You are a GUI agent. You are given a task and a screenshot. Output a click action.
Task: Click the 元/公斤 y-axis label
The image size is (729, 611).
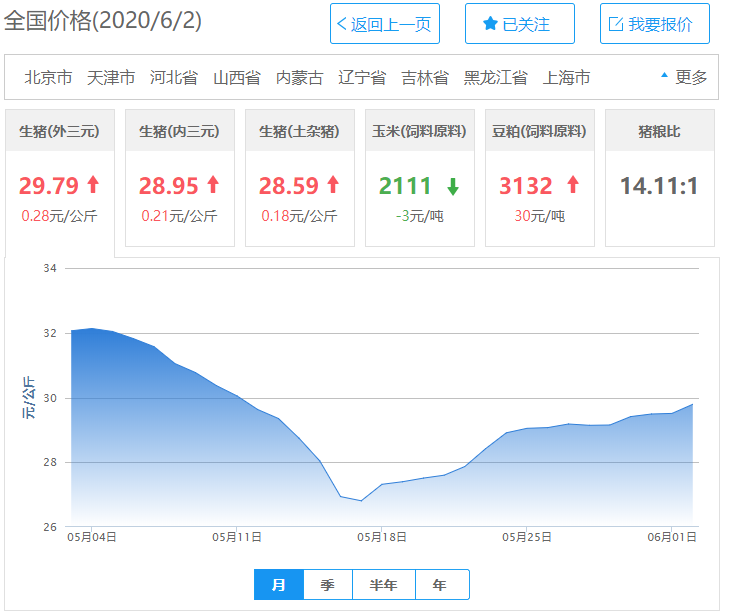click(x=28, y=398)
